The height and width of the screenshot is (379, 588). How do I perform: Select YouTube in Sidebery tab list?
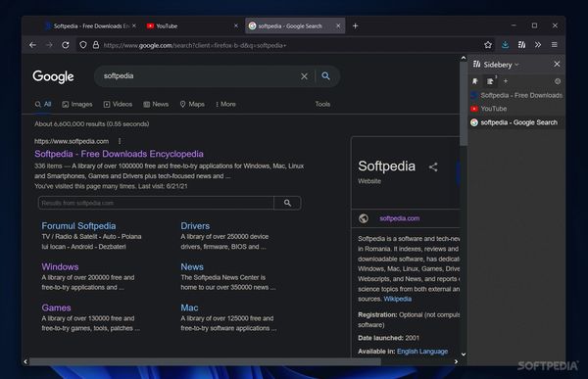pyautogui.click(x=516, y=109)
